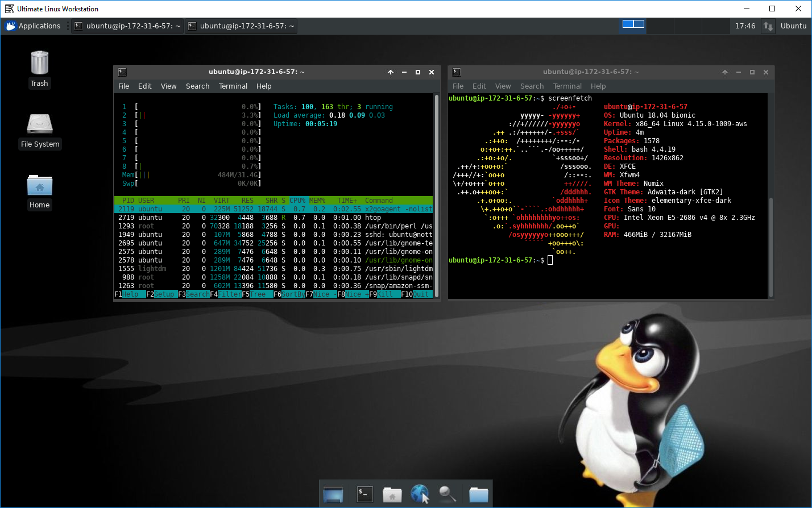Open the home folder icon in dock
The width and height of the screenshot is (812, 508).
pos(392,494)
